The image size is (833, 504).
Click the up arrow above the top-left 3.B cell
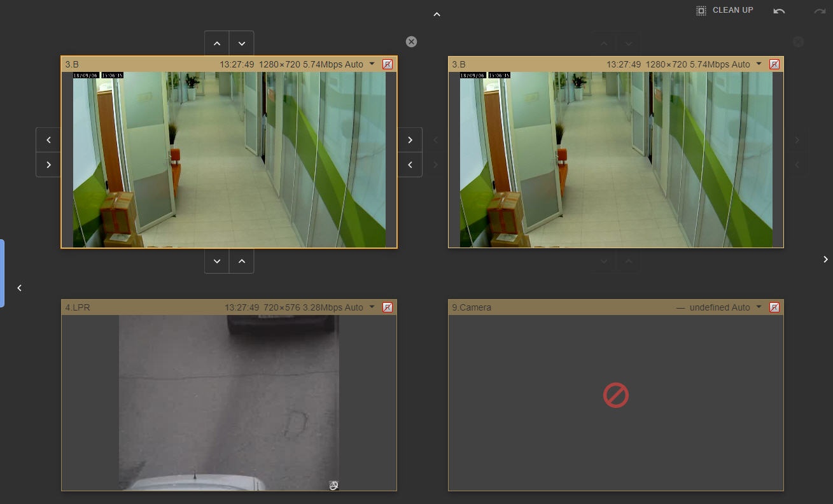click(x=217, y=43)
